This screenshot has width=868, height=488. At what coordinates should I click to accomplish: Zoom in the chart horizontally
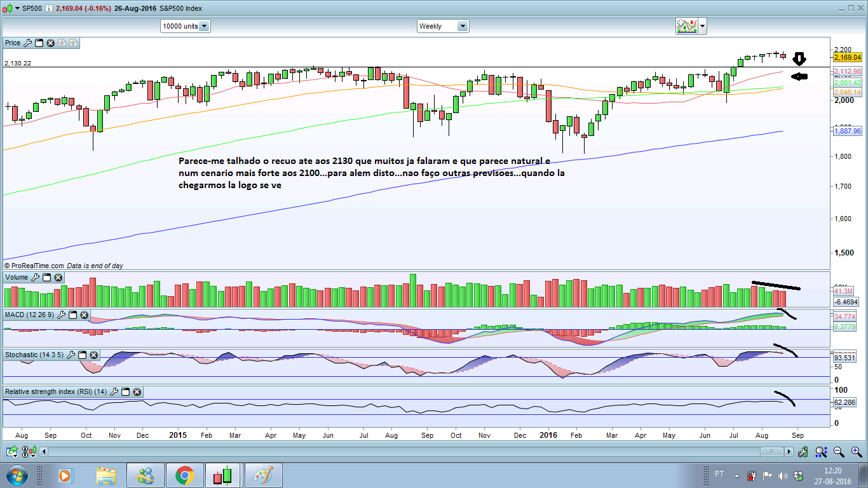[855, 452]
